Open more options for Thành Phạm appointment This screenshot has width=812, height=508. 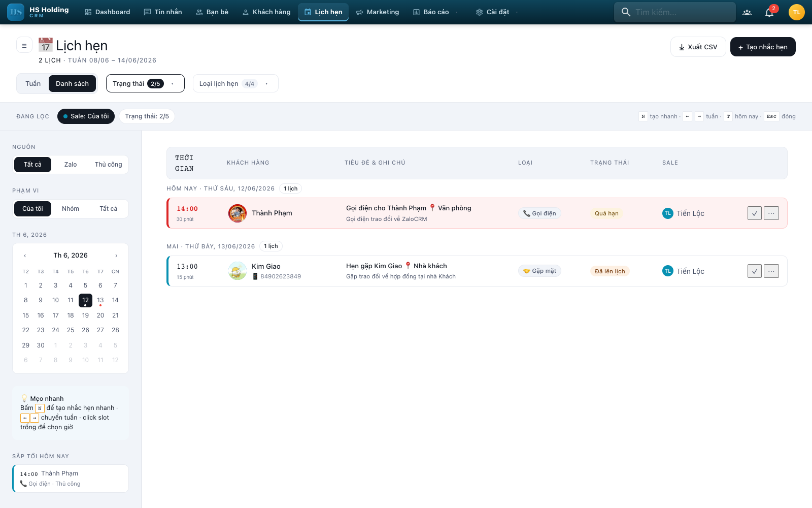[771, 213]
